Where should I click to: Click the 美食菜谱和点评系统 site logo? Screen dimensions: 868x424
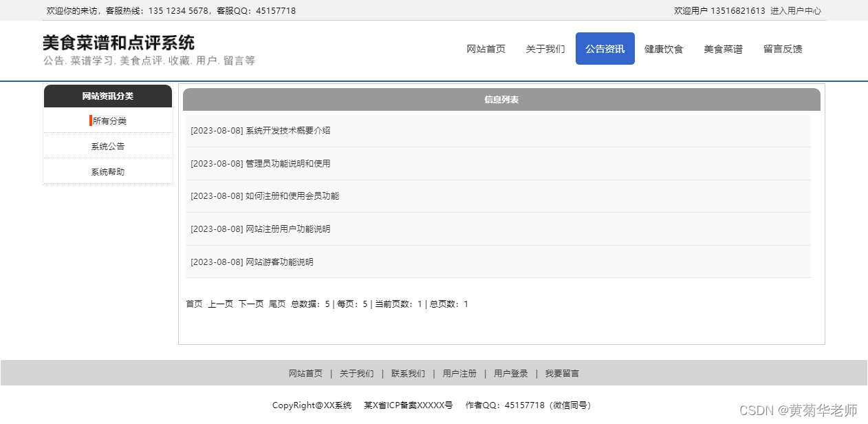118,41
